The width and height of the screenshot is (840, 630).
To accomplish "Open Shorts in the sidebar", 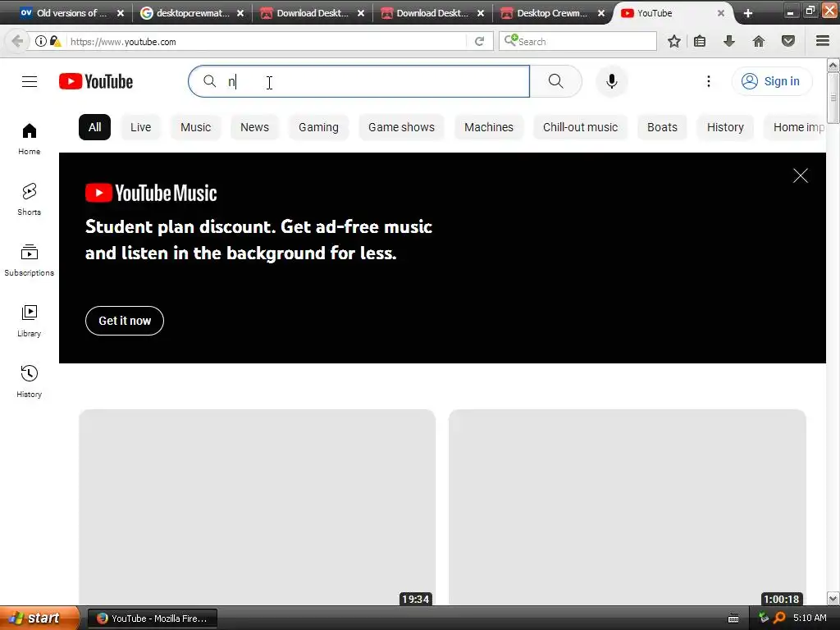I will click(x=30, y=199).
